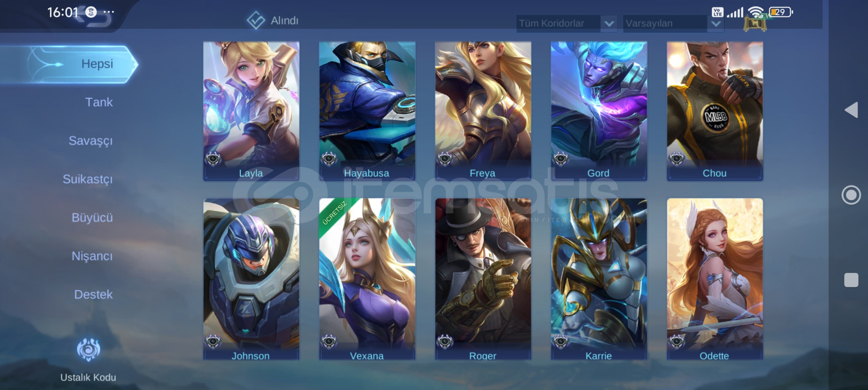Open the Chou hero card
Image resolution: width=868 pixels, height=390 pixels.
coord(715,111)
